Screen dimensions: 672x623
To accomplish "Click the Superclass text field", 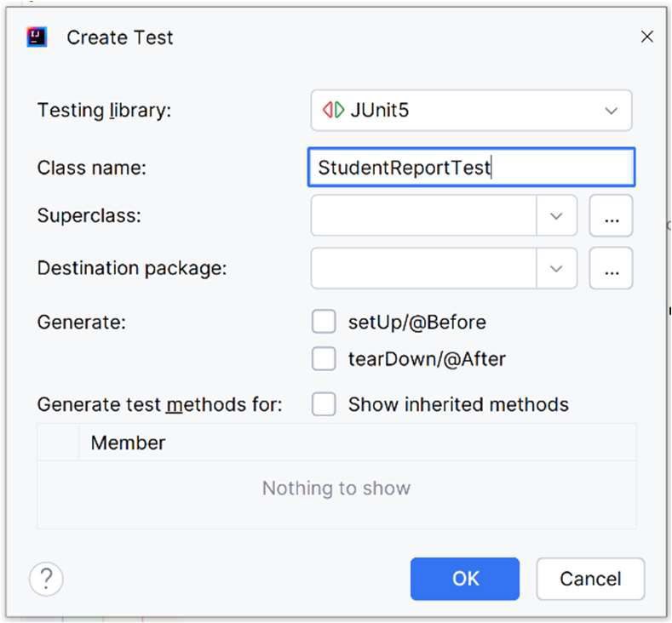I will (x=423, y=216).
